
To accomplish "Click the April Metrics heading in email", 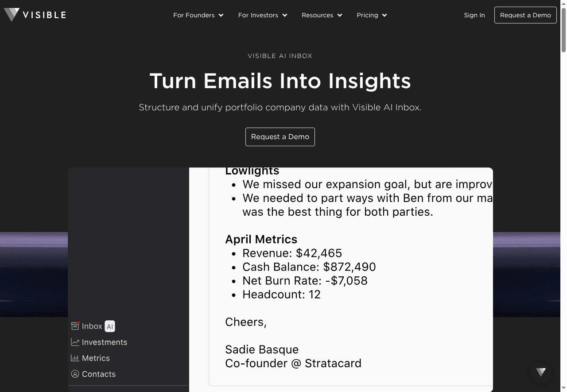I will pyautogui.click(x=261, y=239).
